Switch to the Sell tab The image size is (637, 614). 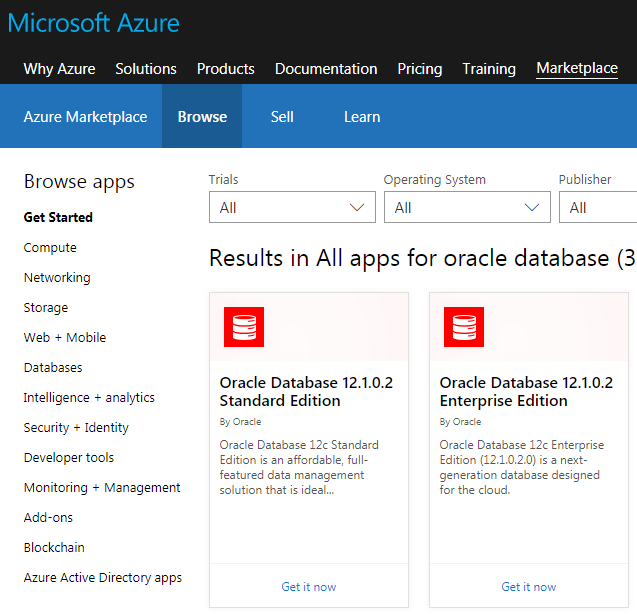tap(282, 117)
